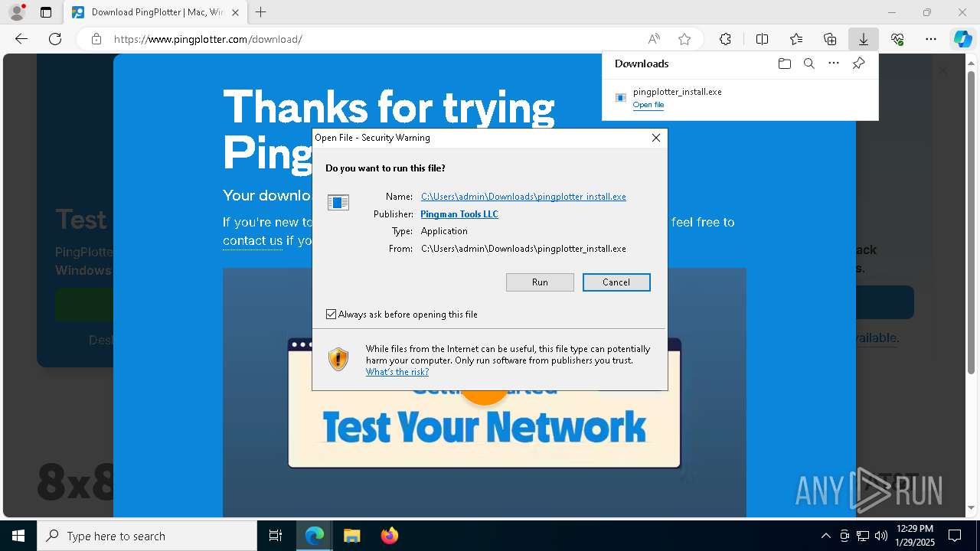980x551 pixels.
Task: Add this page to favorites star
Action: tap(684, 39)
